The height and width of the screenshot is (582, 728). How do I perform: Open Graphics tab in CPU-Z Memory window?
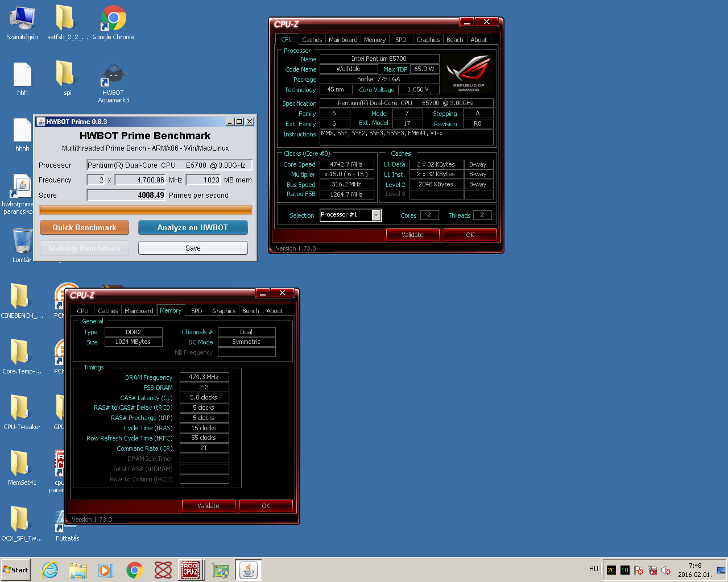[x=224, y=311]
